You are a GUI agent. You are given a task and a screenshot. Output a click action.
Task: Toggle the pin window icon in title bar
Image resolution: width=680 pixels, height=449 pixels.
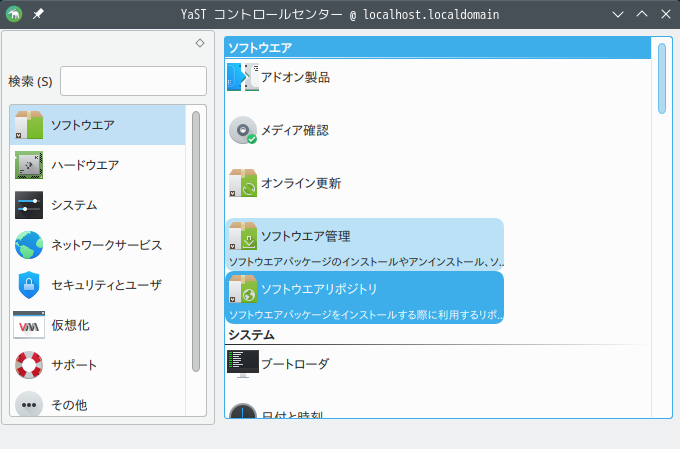[38, 14]
